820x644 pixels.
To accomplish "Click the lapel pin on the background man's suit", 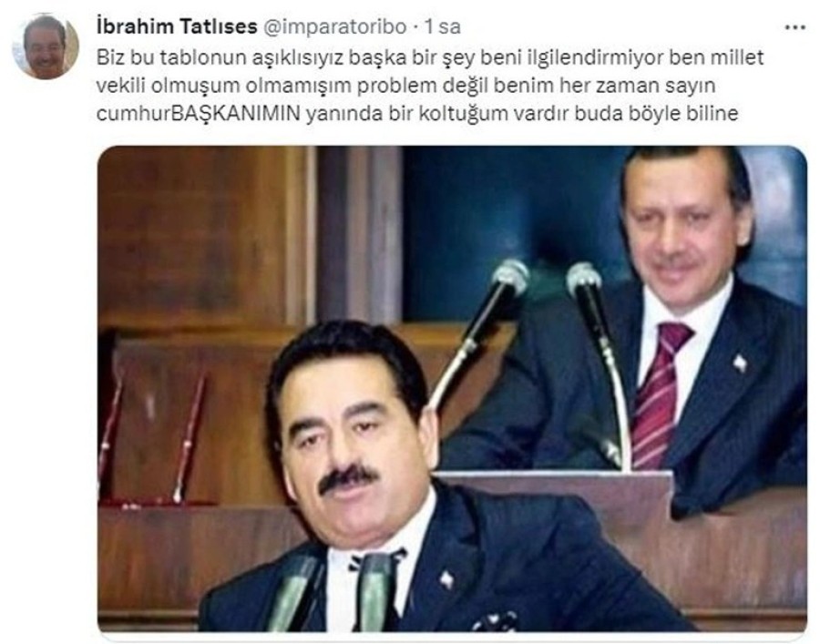I will point(740,363).
